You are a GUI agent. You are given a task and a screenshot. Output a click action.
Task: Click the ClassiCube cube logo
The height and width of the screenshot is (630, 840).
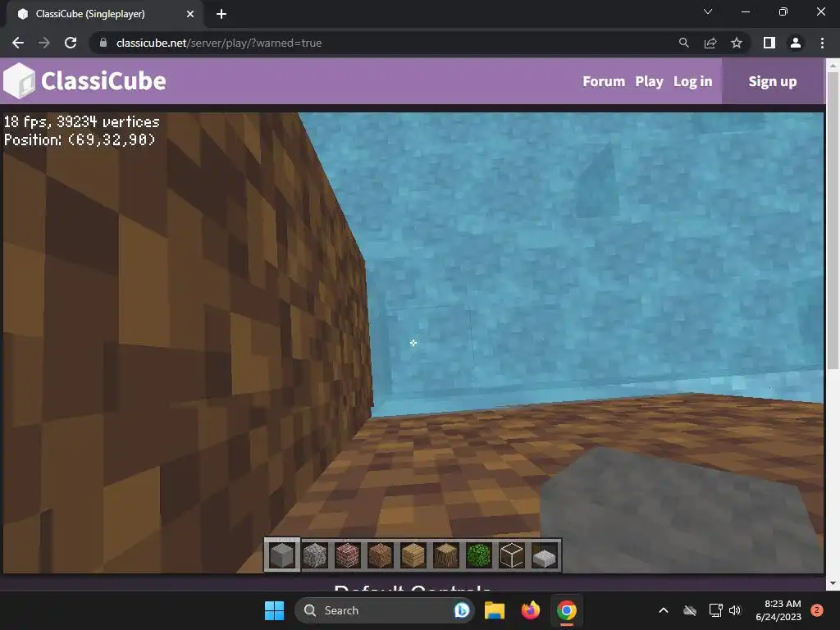pos(20,81)
